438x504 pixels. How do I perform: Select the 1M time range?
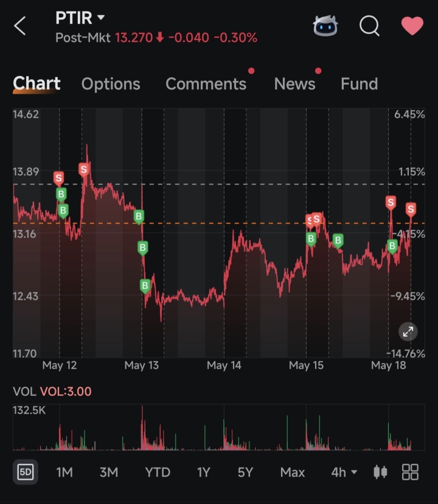coord(64,472)
